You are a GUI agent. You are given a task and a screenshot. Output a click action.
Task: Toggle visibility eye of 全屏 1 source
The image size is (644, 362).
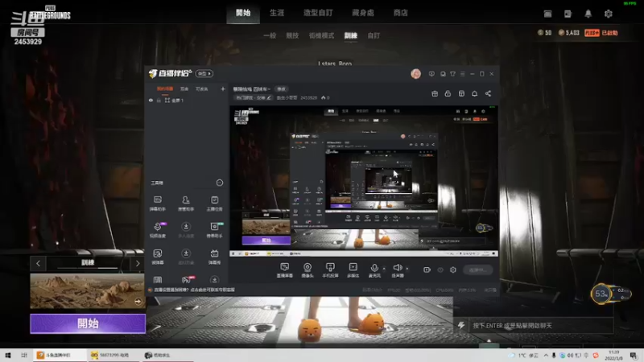pyautogui.click(x=151, y=100)
